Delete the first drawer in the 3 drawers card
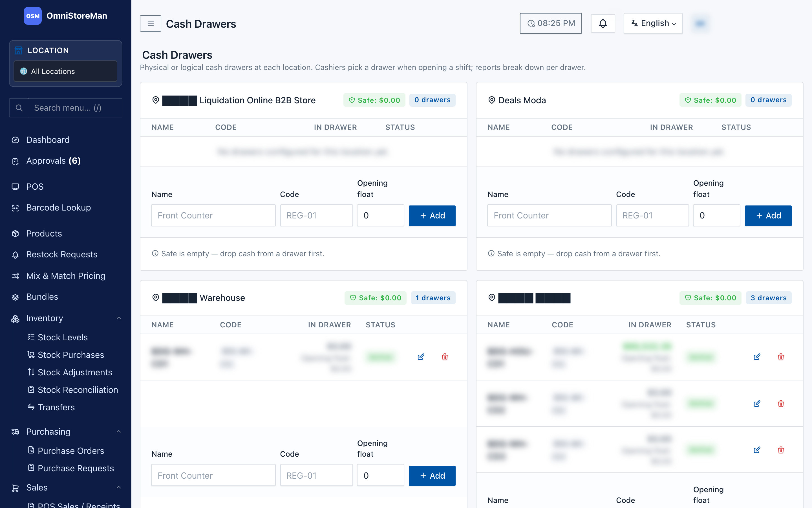The width and height of the screenshot is (812, 508). [781, 357]
